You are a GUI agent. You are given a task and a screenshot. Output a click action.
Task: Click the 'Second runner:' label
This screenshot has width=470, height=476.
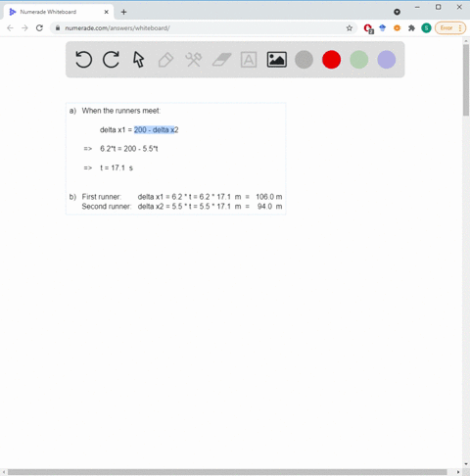pos(107,207)
